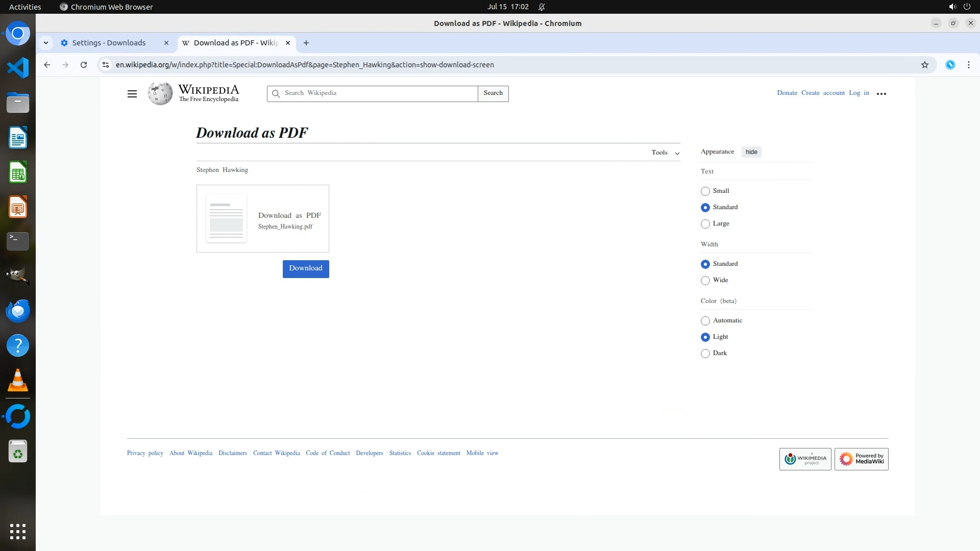Open a new browser tab
Screen dimensions: 980x551
pos(306,43)
